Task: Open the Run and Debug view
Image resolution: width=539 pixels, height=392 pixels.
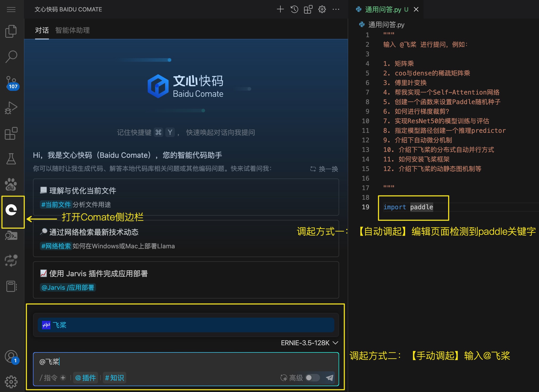Action: click(x=11, y=108)
